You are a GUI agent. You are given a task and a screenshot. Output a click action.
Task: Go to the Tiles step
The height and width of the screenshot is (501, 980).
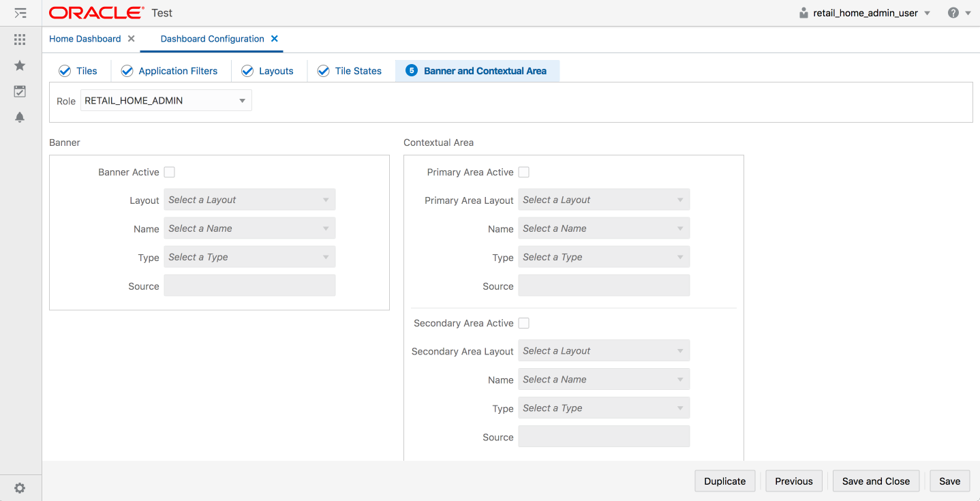[x=87, y=71]
